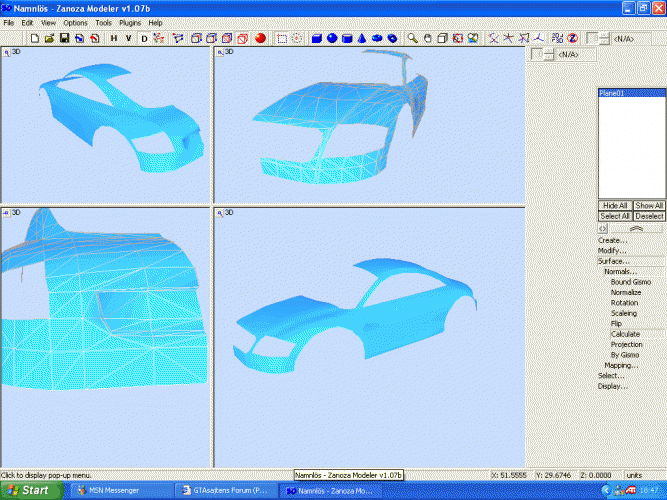The image size is (667, 500).
Task: Click the Hide All button
Action: (614, 205)
